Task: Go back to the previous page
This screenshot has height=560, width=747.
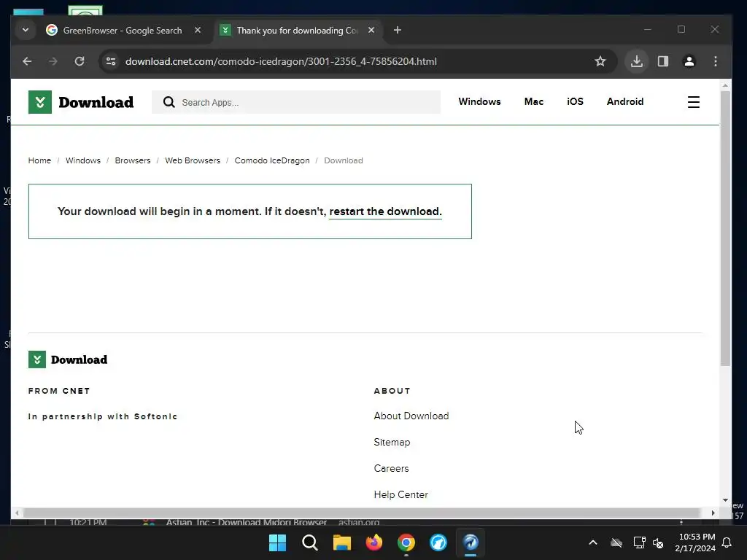Action: (27, 61)
